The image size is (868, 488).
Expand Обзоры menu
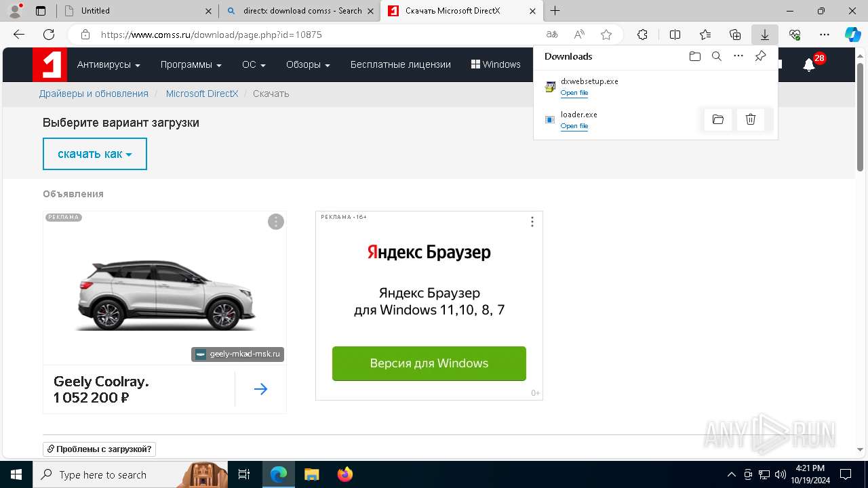(308, 64)
